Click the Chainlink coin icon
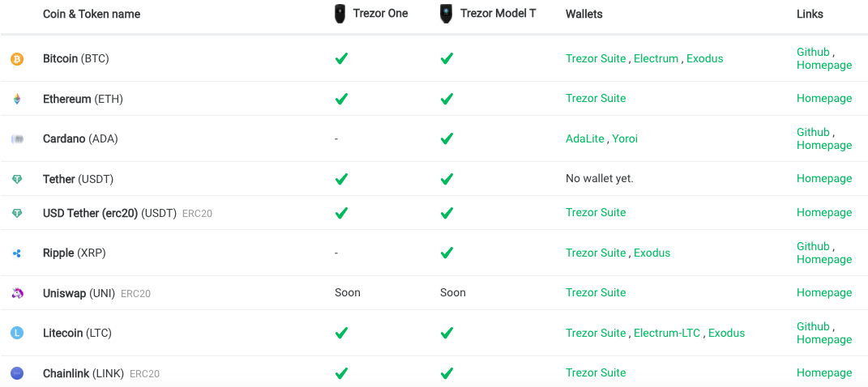Image resolution: width=868 pixels, height=387 pixels. click(x=17, y=373)
